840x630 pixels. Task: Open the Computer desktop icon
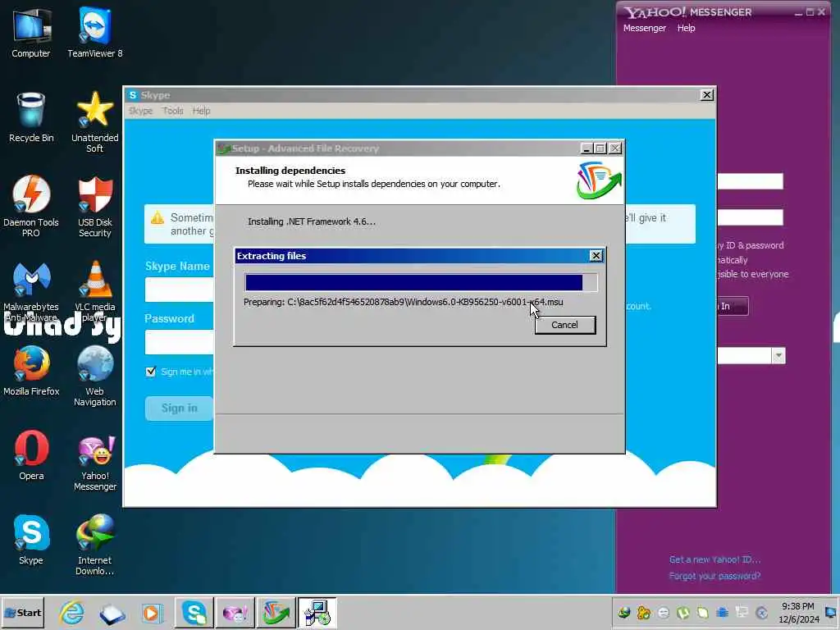(x=31, y=33)
